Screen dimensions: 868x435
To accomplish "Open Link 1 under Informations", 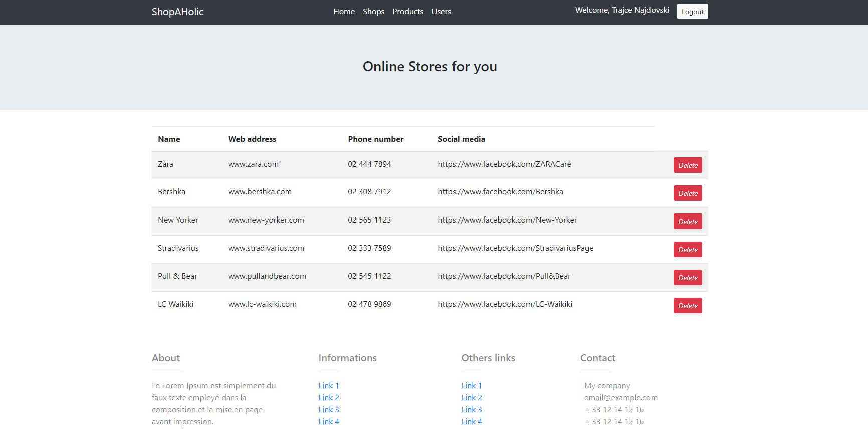I will 329,386.
